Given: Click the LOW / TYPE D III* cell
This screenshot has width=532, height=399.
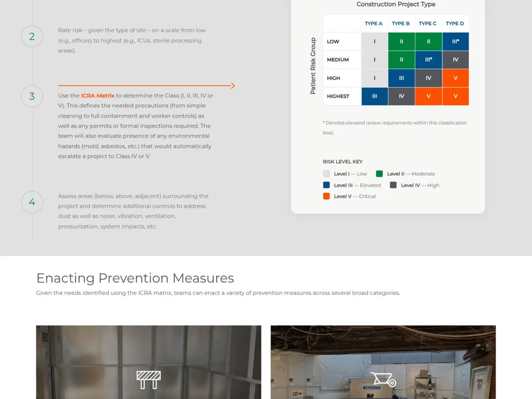Looking at the screenshot, I should coord(456,42).
